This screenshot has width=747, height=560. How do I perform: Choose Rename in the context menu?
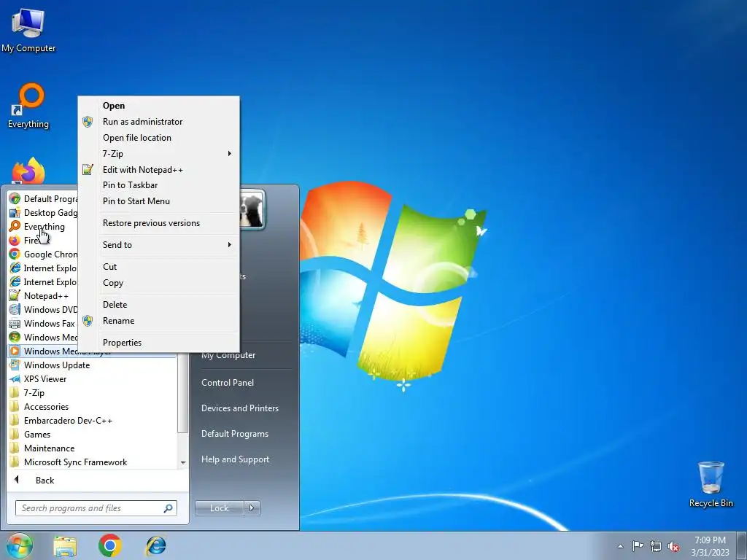click(x=158, y=321)
